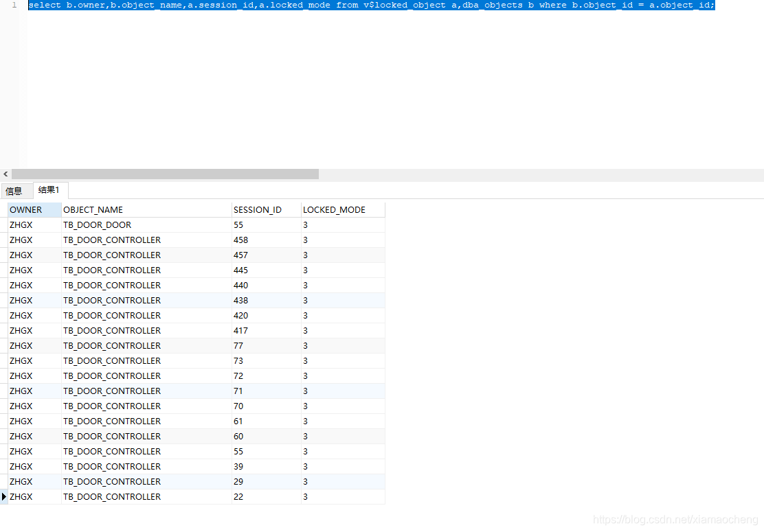The height and width of the screenshot is (532, 764).
Task: Click the horizontal scrollbar thumb in the editor
Action: pos(165,174)
